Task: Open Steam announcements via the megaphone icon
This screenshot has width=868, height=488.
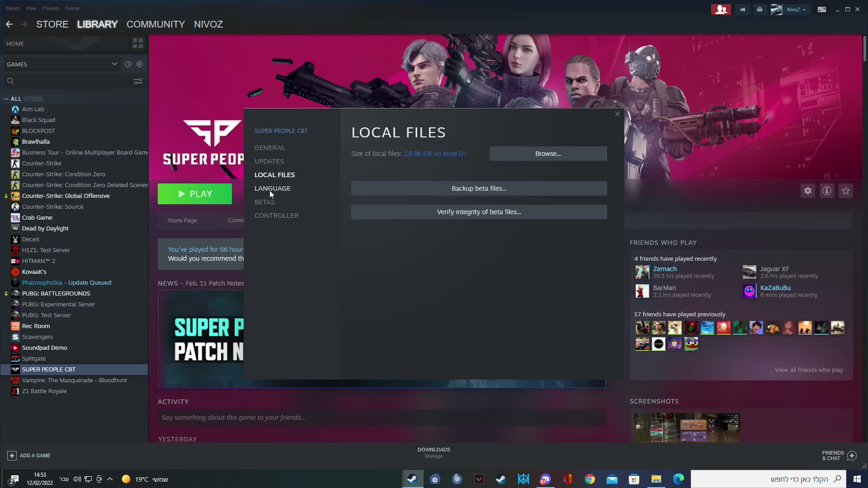Action: click(742, 9)
